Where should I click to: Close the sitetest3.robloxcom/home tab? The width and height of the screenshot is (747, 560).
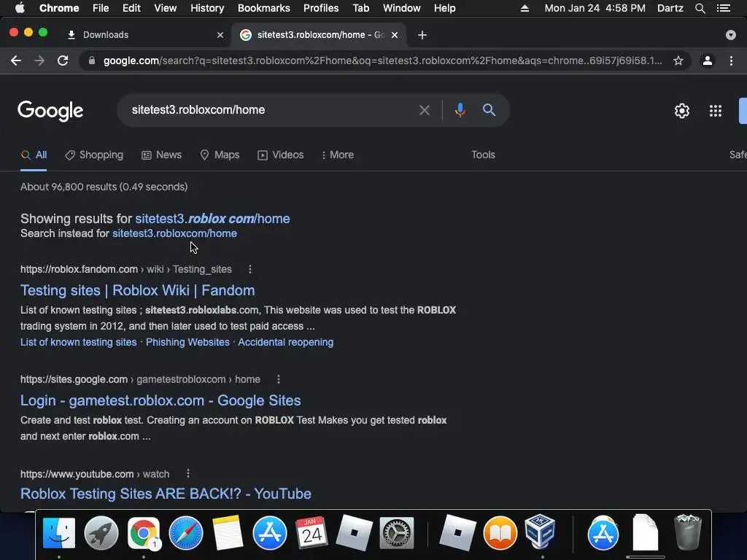(395, 35)
